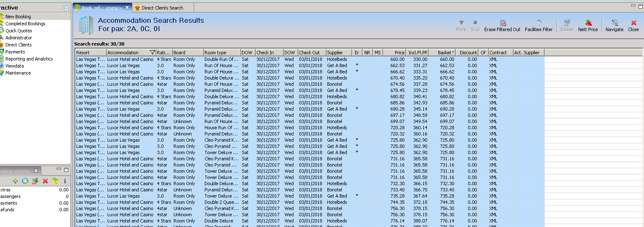This screenshot has width=644, height=227.
Task: Click the Refunds row in booking contents
Action: tap(35, 210)
